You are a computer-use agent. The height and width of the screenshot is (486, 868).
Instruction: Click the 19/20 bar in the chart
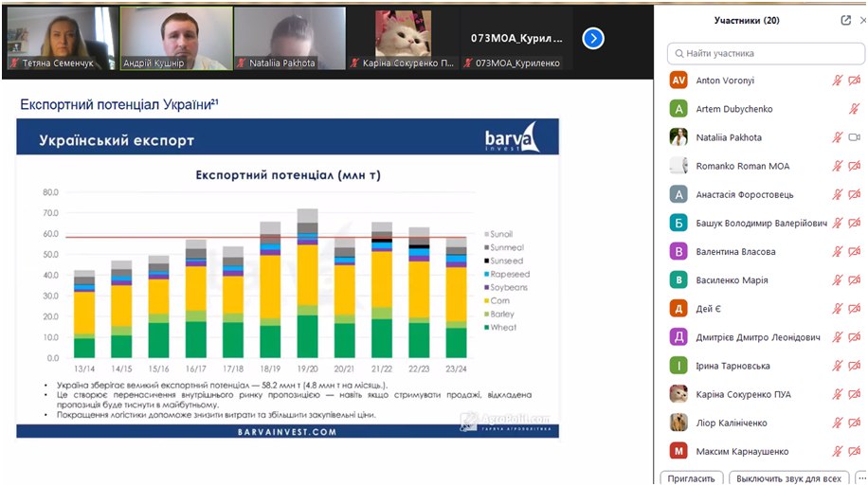coord(308,283)
